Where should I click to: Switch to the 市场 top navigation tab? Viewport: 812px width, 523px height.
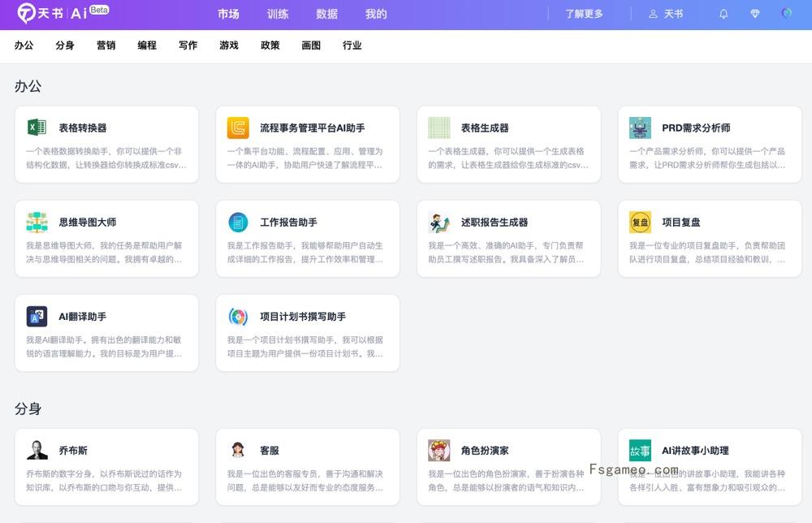point(228,14)
